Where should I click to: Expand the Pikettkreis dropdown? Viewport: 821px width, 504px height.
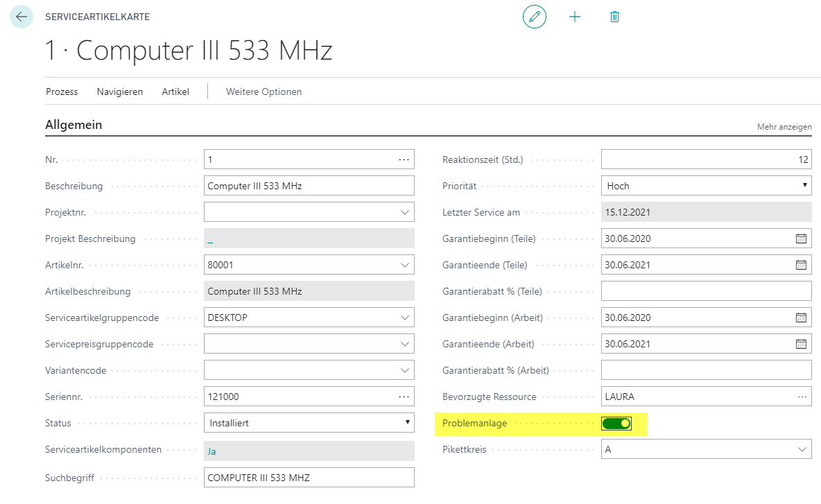[x=802, y=449]
